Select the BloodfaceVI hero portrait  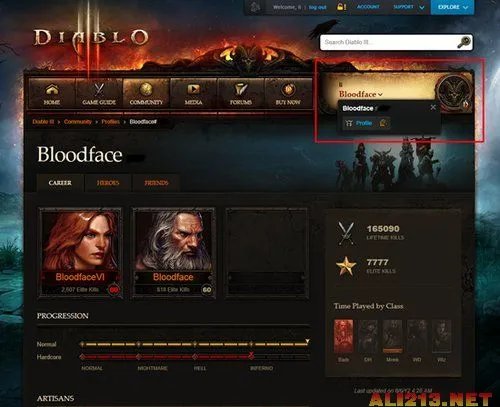(x=80, y=252)
